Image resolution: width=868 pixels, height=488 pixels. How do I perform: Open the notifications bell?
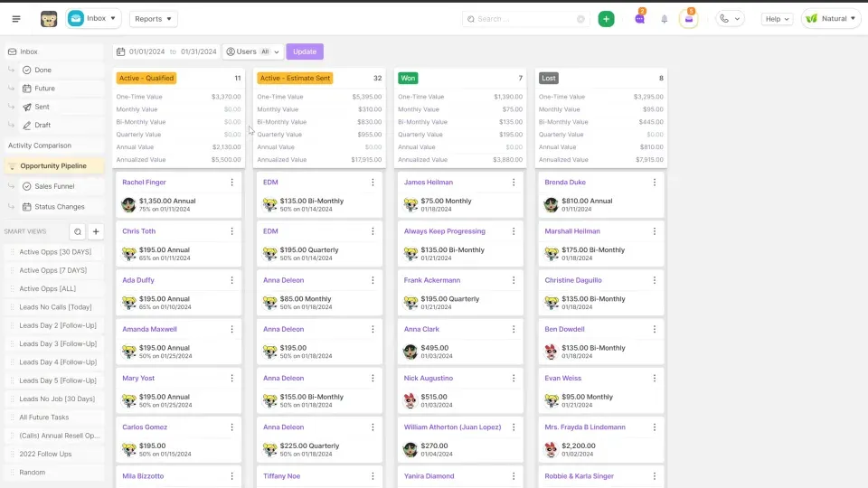[x=665, y=19]
